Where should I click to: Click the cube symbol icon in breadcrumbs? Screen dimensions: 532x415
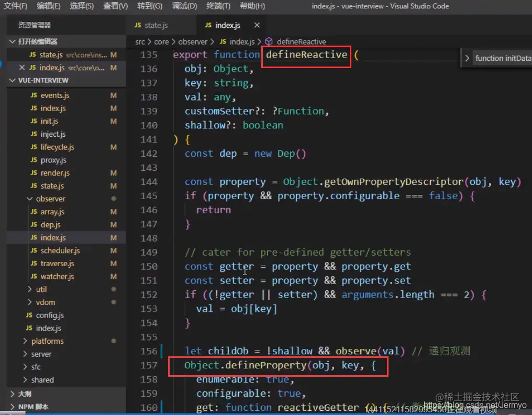click(269, 42)
